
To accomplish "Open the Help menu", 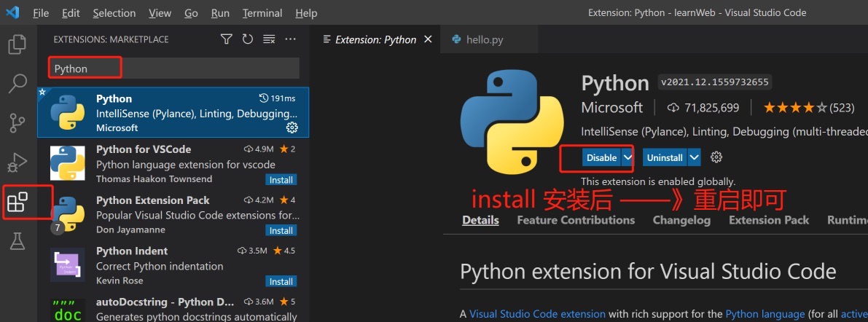I will [x=306, y=12].
